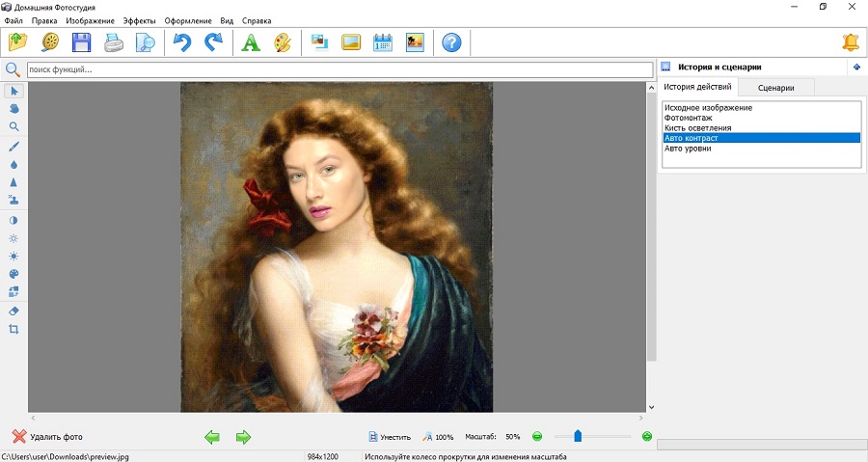
Task: Select the arrow pointer tool
Action: (14, 91)
